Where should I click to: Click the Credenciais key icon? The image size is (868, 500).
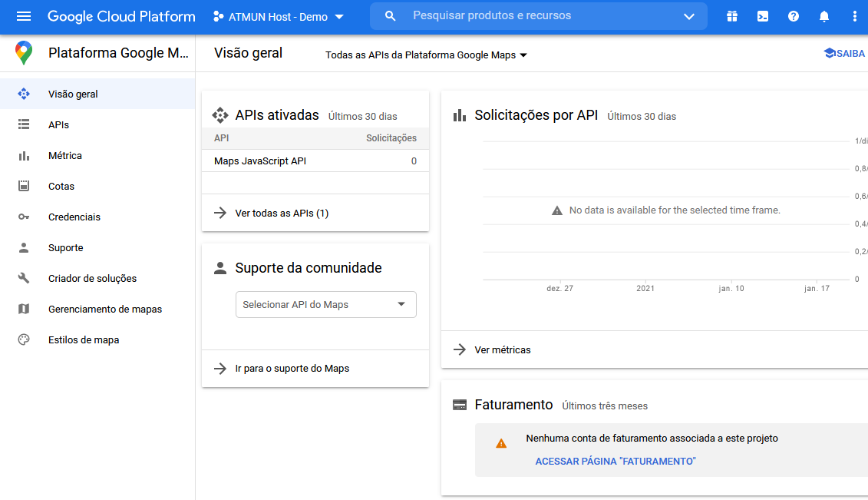tap(24, 217)
